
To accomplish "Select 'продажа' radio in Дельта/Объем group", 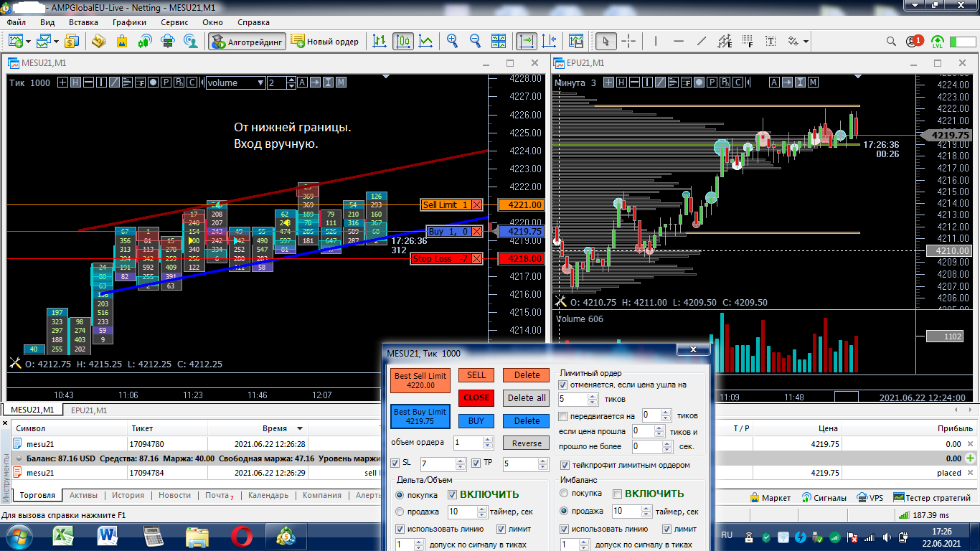I will tap(400, 512).
